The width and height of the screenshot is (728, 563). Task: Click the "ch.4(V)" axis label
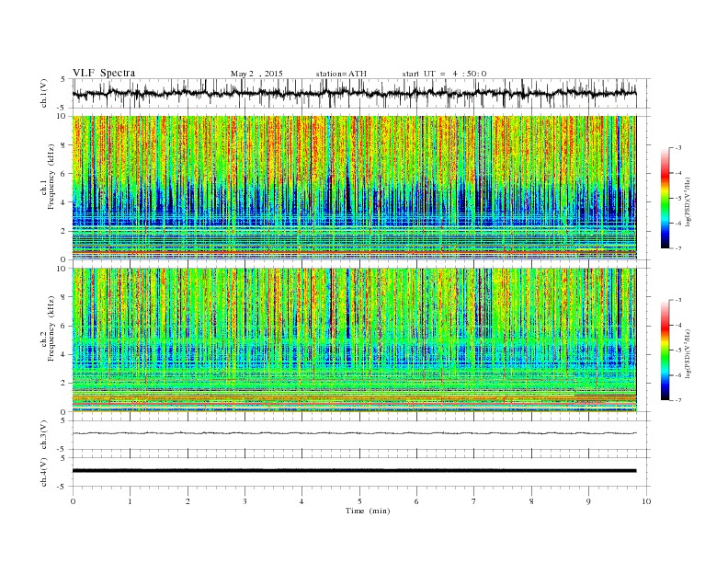[44, 472]
